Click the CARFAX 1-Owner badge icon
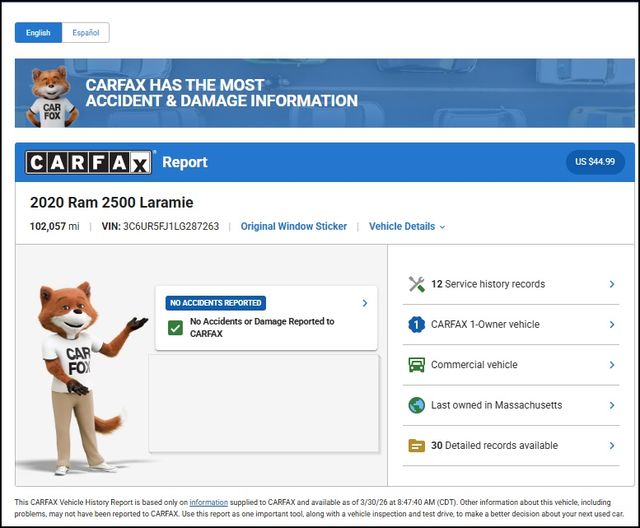640x528 pixels. (417, 324)
